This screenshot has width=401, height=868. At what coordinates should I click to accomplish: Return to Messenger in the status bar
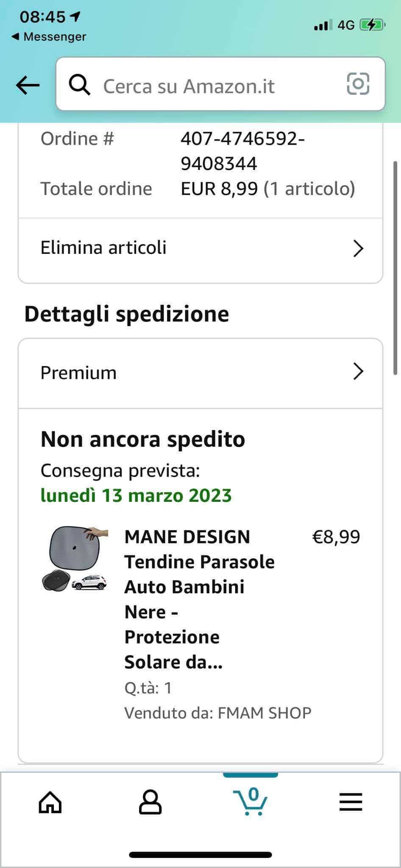pos(49,37)
